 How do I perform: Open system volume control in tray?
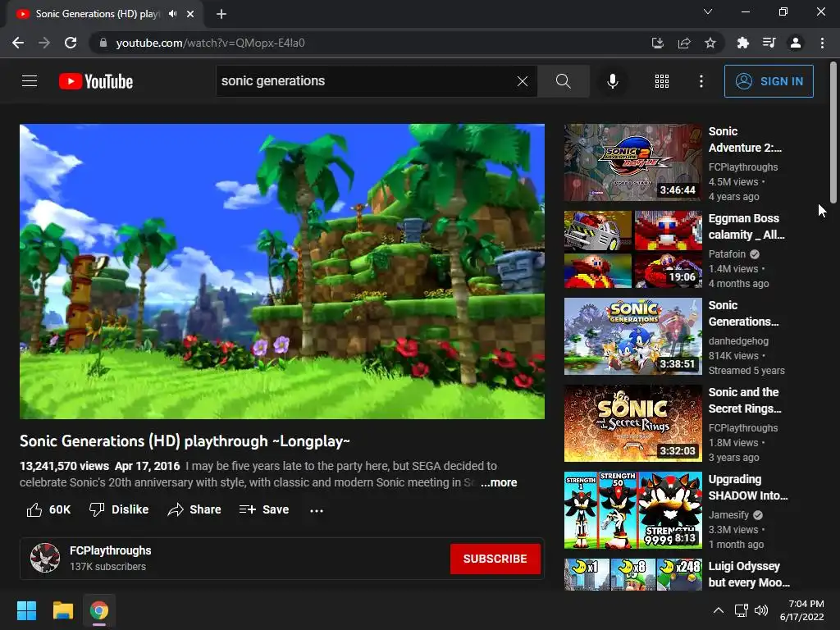tap(761, 610)
